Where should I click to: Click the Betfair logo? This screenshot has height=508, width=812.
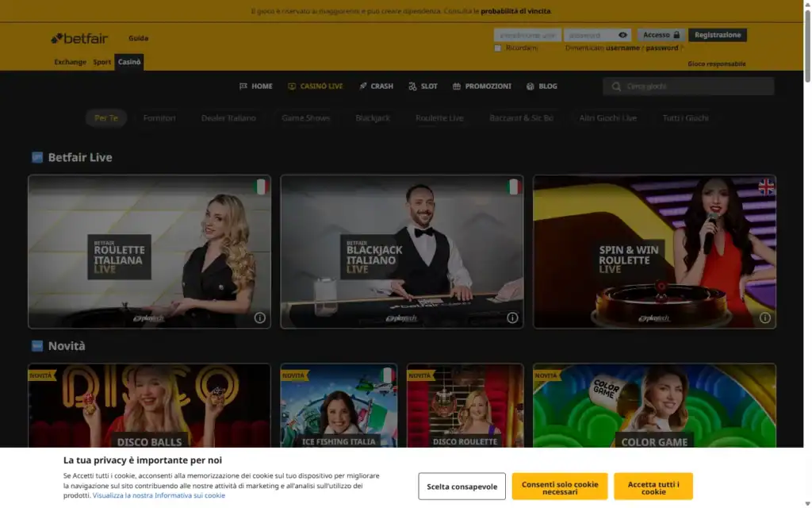[79, 38]
